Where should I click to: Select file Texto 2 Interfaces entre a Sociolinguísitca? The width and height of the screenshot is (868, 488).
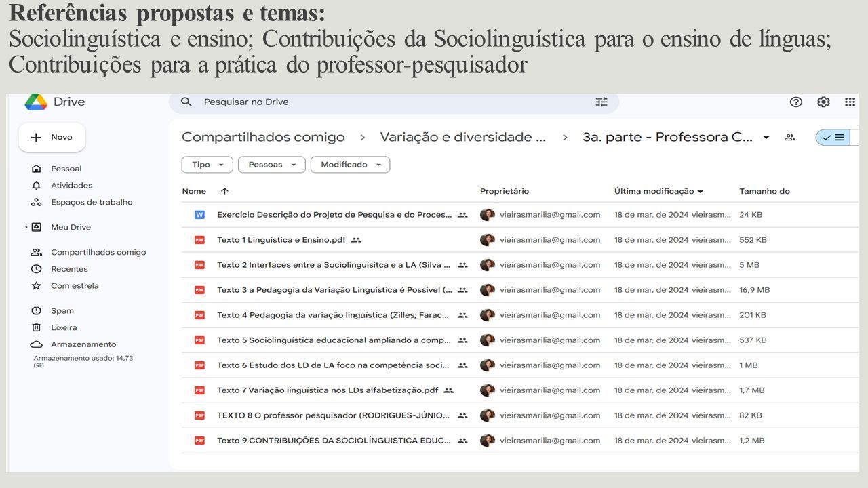click(x=334, y=265)
